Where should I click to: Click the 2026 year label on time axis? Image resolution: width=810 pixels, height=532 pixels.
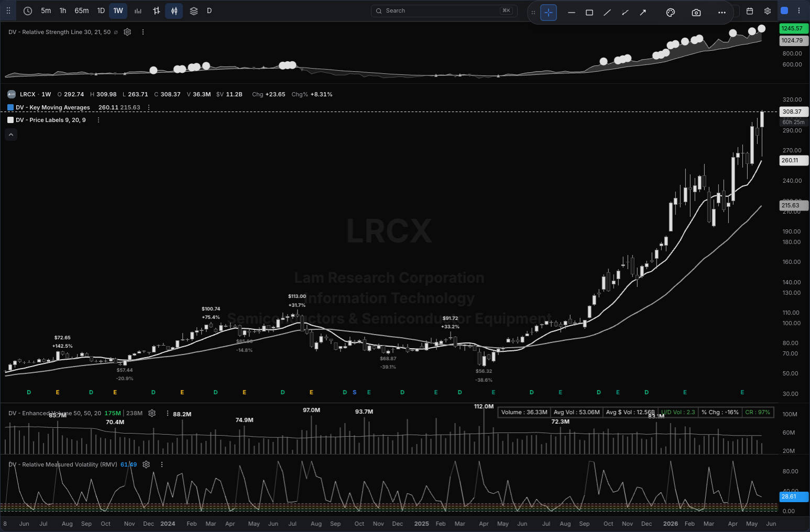pos(671,524)
